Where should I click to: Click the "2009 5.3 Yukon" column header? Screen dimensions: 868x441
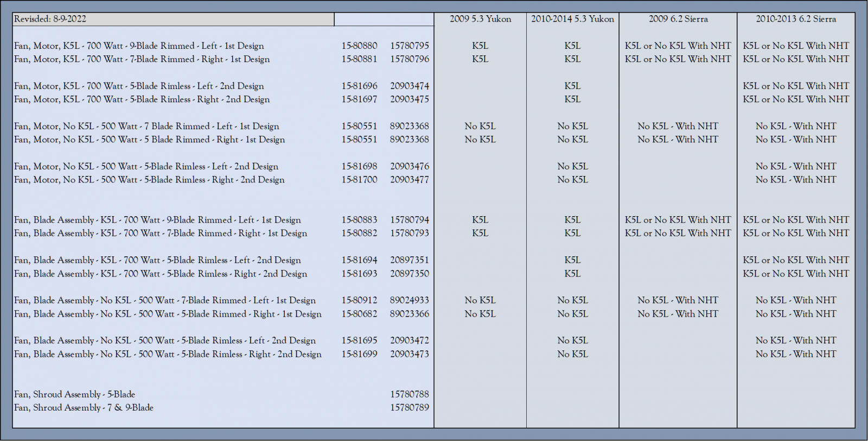tap(480, 19)
